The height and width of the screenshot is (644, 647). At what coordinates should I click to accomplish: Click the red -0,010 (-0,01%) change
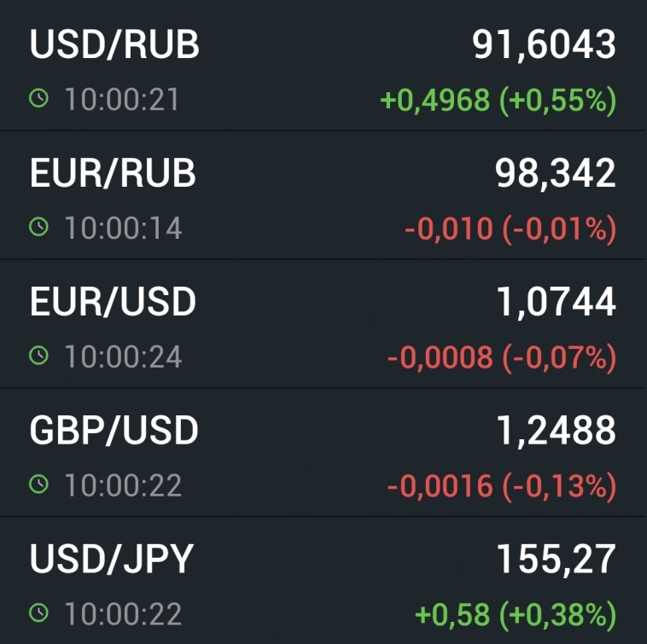(510, 229)
